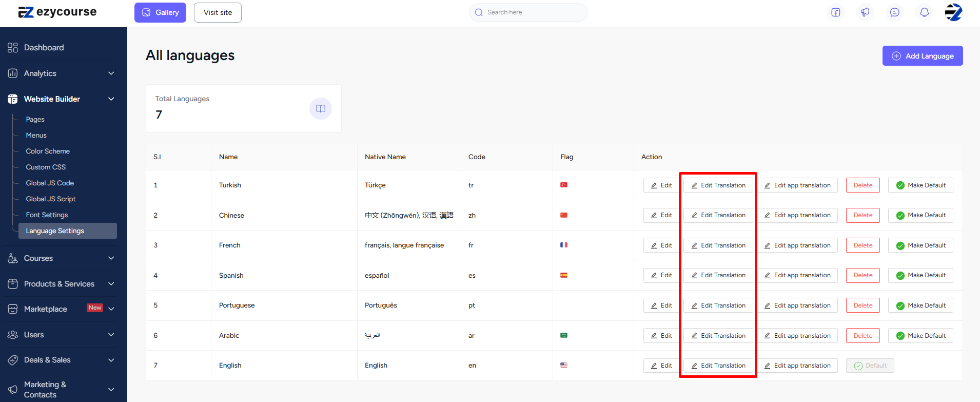Open Color Scheme settings
Image resolution: width=980 pixels, height=402 pixels.
tap(48, 151)
